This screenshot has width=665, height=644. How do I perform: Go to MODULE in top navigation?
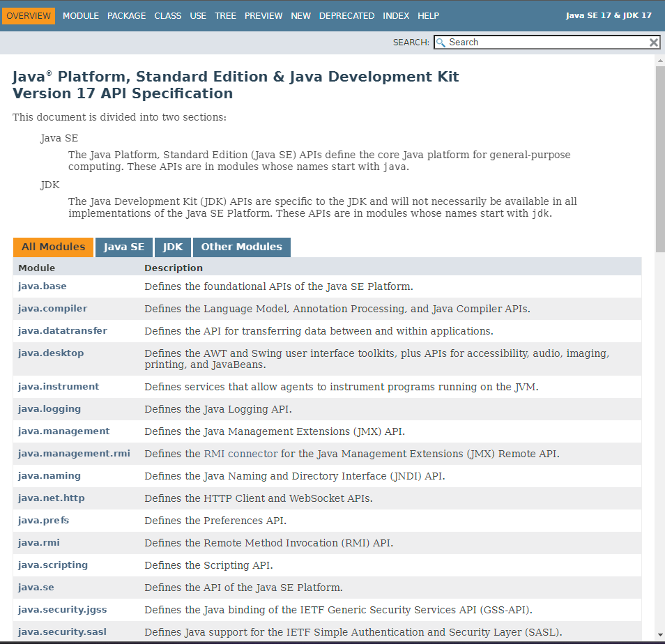[81, 16]
